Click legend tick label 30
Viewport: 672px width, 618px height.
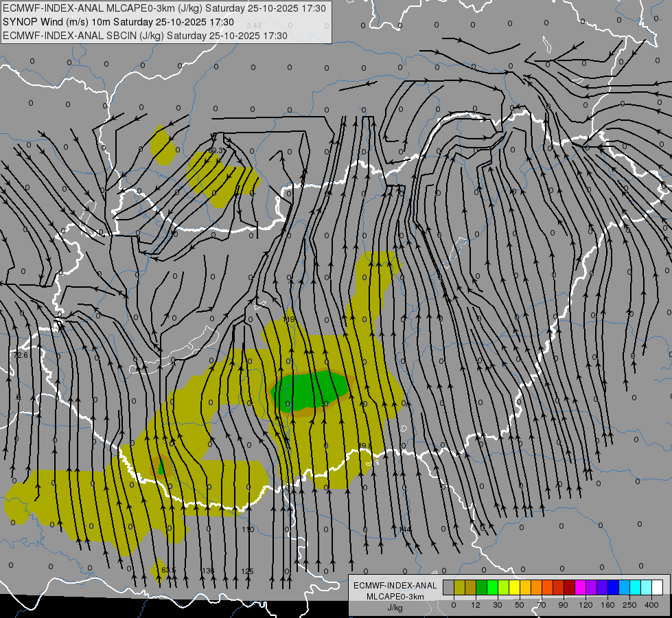[498, 605]
